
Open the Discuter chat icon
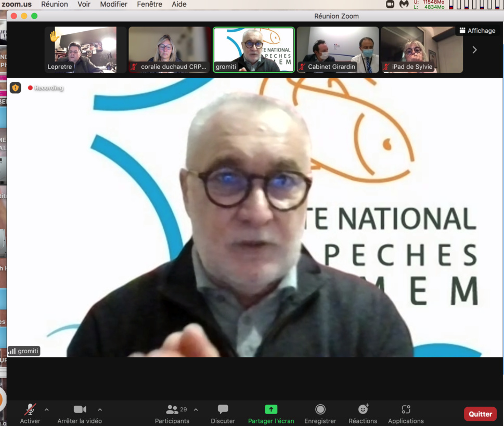[x=223, y=410]
